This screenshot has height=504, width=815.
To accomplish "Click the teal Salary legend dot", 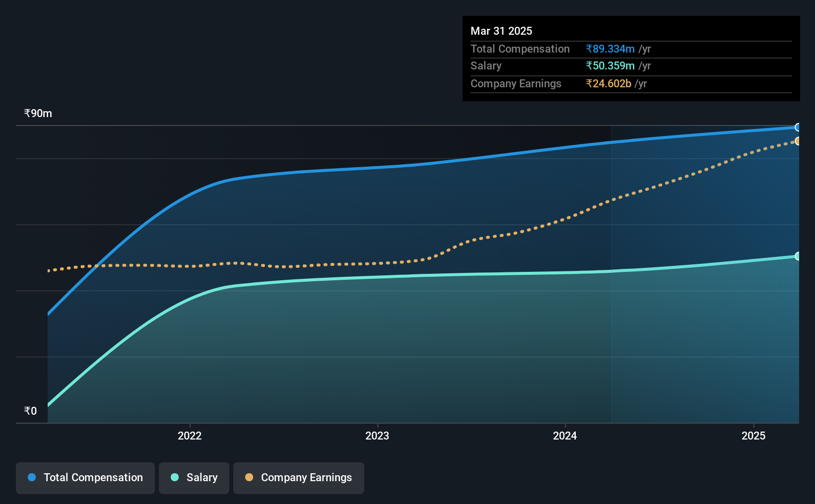I will 175,477.
